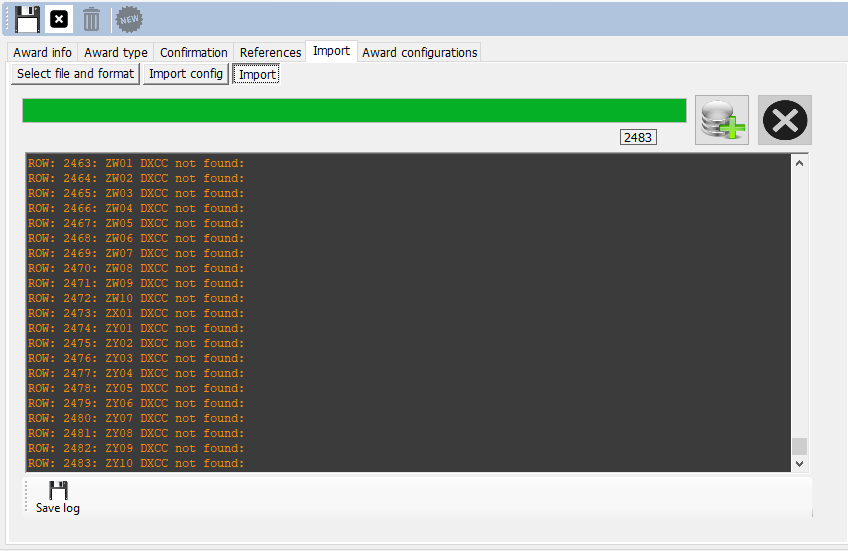Open the Award info tab
The height and width of the screenshot is (551, 848).
(x=42, y=52)
